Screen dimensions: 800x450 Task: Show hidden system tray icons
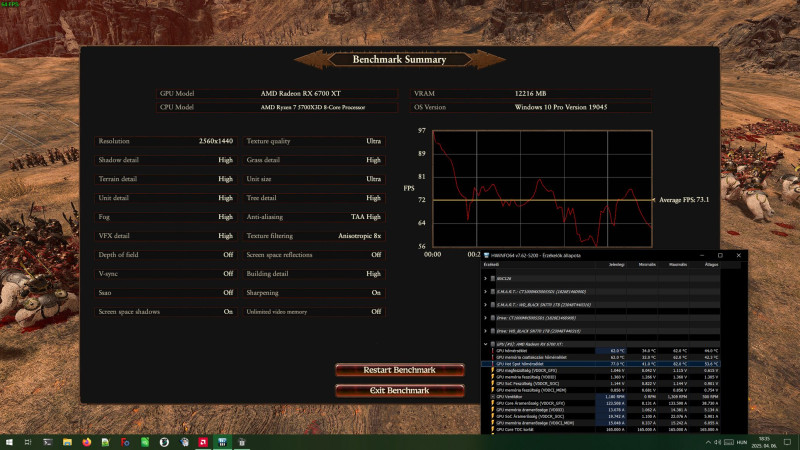click(x=708, y=442)
